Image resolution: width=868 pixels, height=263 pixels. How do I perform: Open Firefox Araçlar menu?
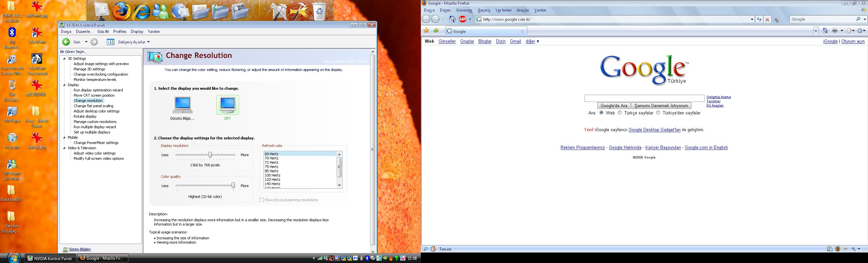tap(523, 11)
